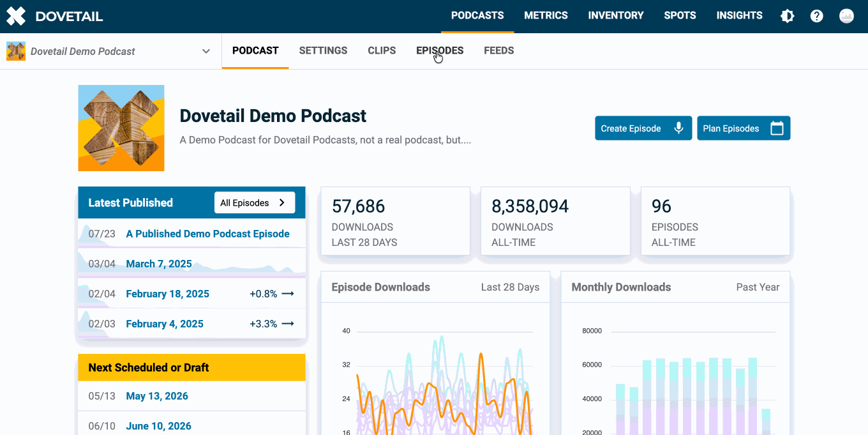Open the February 4, 2025 episode

click(165, 324)
